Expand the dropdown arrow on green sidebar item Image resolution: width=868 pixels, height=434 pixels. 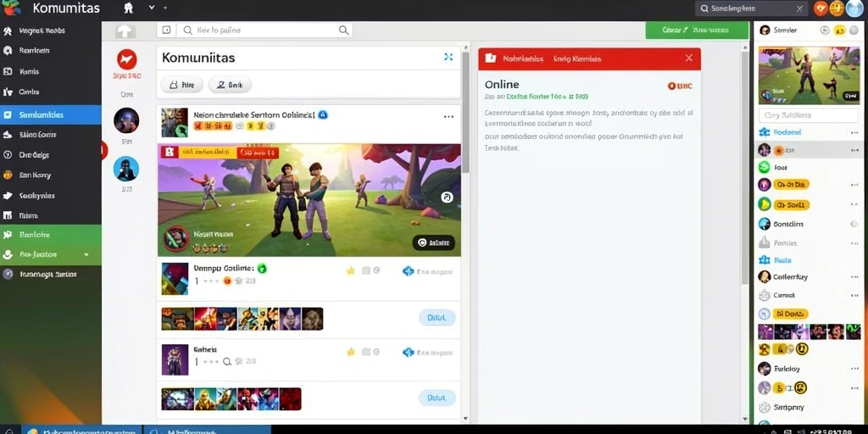[x=86, y=254]
